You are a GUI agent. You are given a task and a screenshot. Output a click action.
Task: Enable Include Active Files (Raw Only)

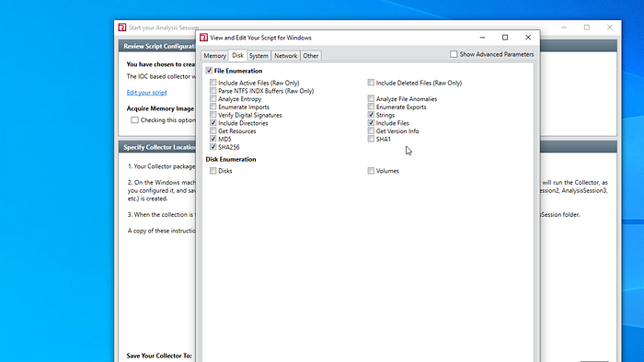pos(213,83)
